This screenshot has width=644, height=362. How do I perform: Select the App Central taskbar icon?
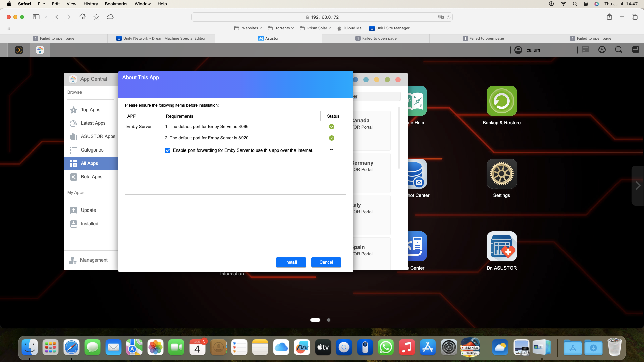(40, 50)
